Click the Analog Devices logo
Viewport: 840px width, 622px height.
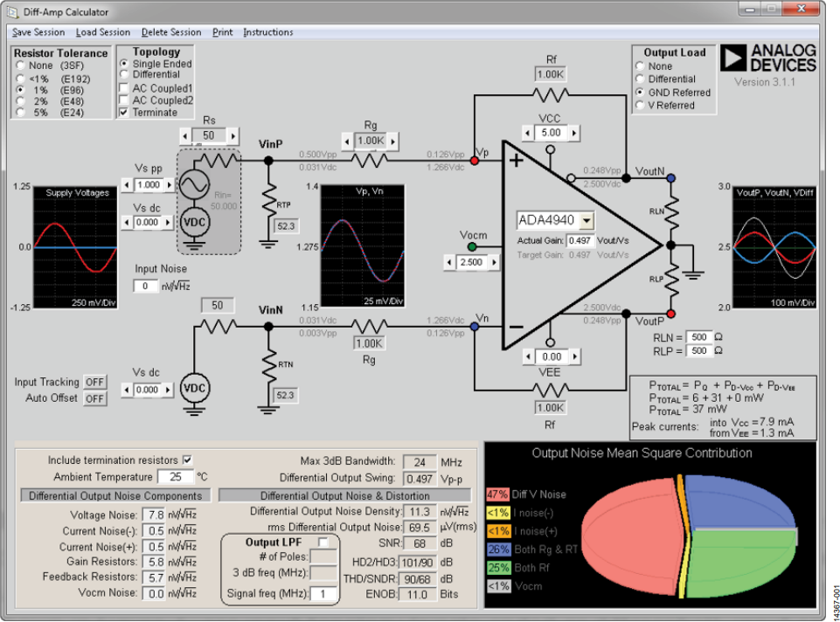[768, 58]
